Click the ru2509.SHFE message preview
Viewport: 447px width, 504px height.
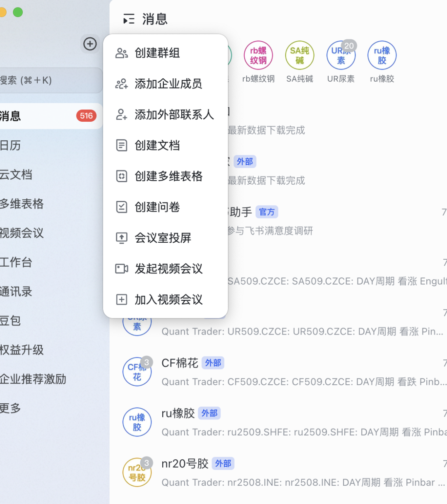(x=304, y=432)
